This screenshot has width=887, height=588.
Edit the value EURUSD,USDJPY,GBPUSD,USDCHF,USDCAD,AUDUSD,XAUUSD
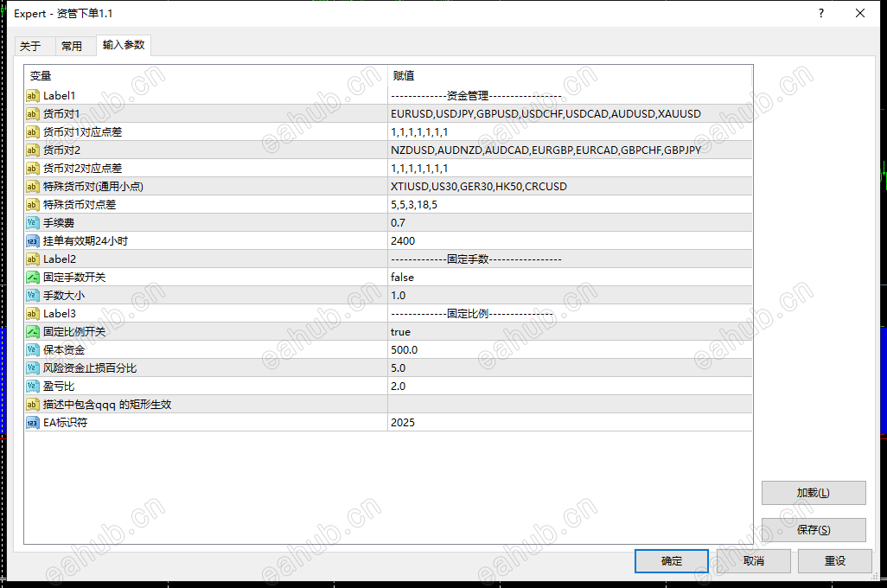click(571, 114)
